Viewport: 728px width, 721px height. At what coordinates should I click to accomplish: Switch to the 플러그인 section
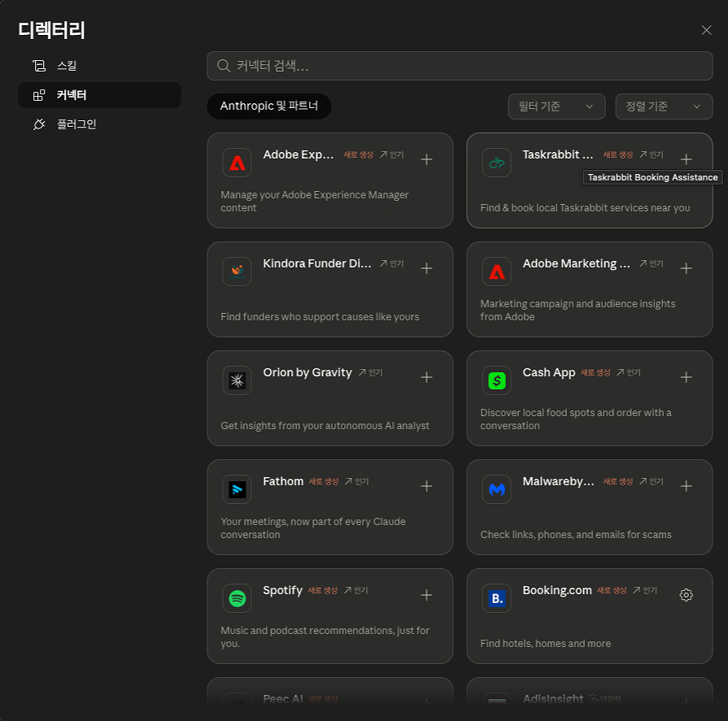pos(99,124)
